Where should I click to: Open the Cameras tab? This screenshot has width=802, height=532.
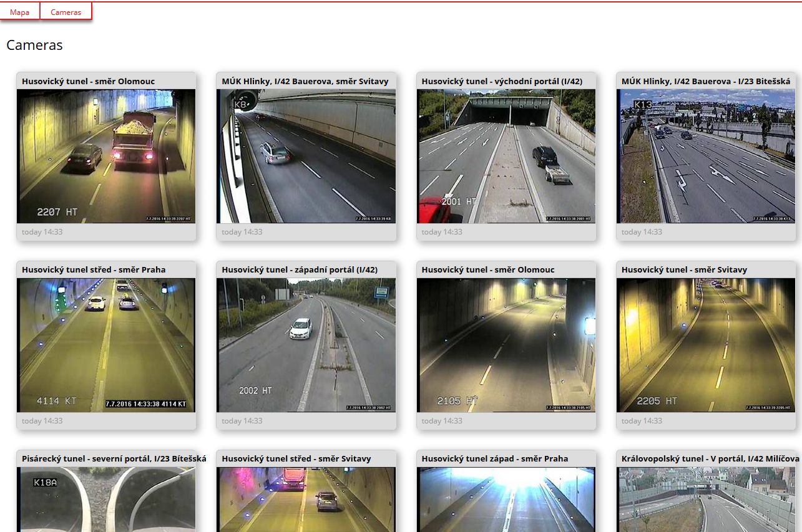pos(66,12)
